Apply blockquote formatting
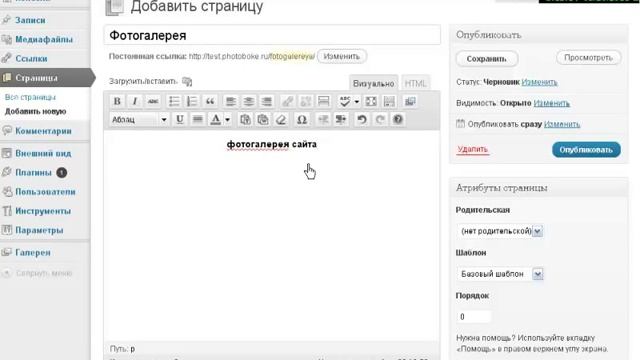640x360 pixels. click(x=210, y=101)
